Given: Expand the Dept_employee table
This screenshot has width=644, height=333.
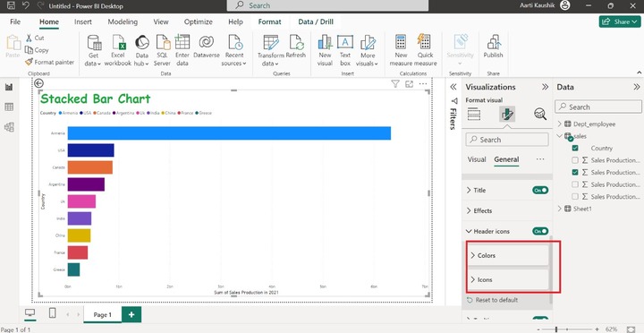Looking at the screenshot, I should [559, 124].
